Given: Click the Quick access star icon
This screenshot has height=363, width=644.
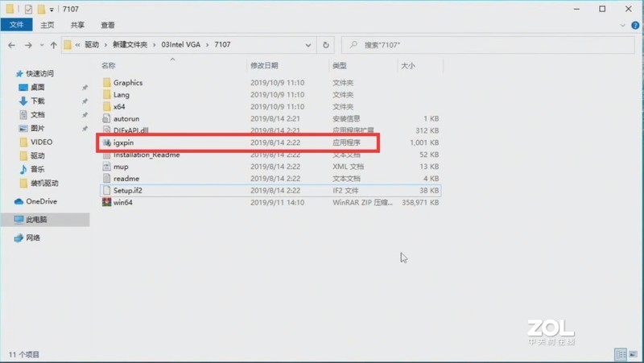Looking at the screenshot, I should pyautogui.click(x=19, y=73).
